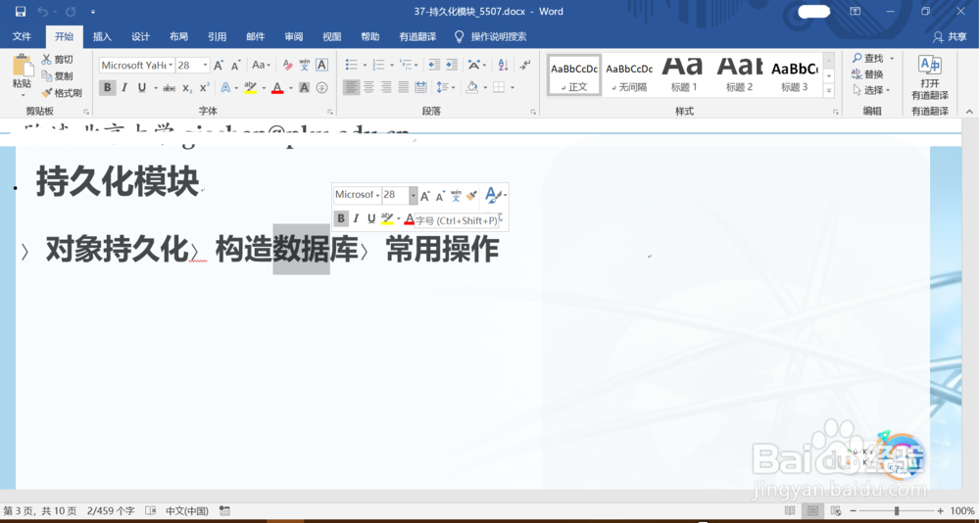Expand the styles gallery more arrow
This screenshot has height=523, width=980.
pyautogui.click(x=829, y=91)
